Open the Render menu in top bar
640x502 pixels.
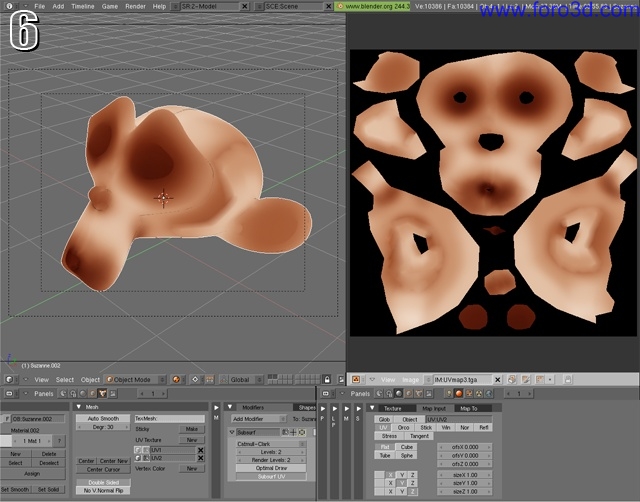(x=135, y=6)
